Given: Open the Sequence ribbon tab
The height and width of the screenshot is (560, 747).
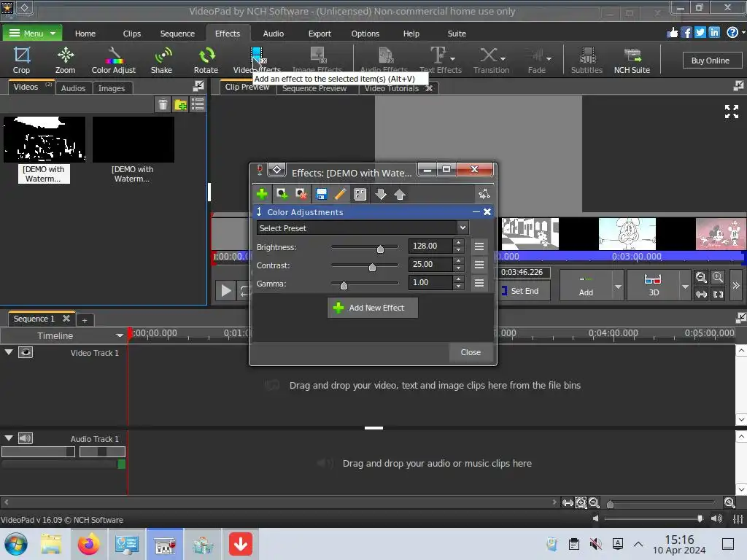Looking at the screenshot, I should tap(177, 34).
